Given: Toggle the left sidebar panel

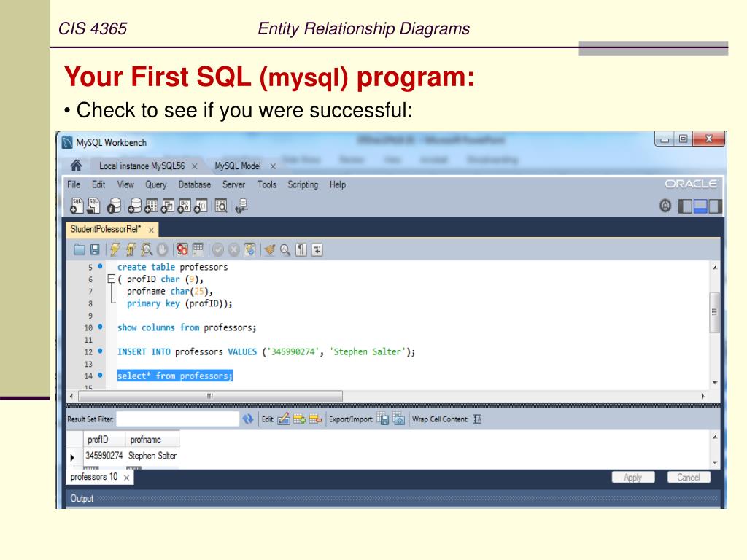Looking at the screenshot, I should [x=685, y=206].
